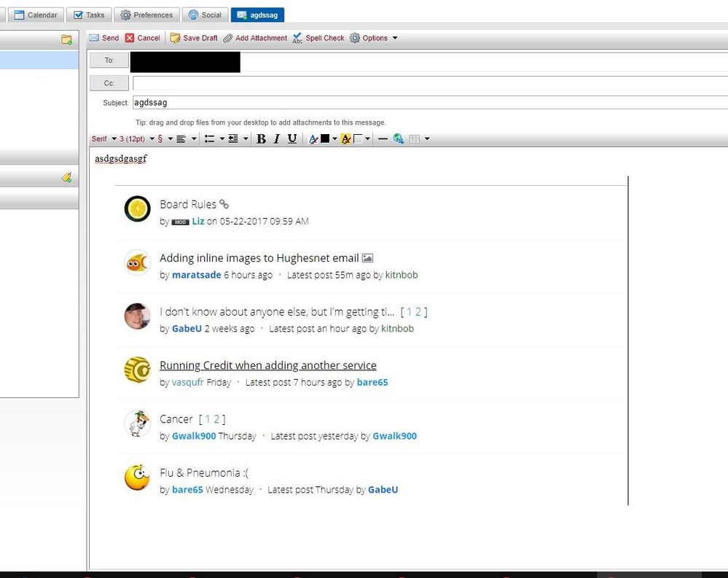
Task: Click the insert table icon
Action: (x=415, y=138)
